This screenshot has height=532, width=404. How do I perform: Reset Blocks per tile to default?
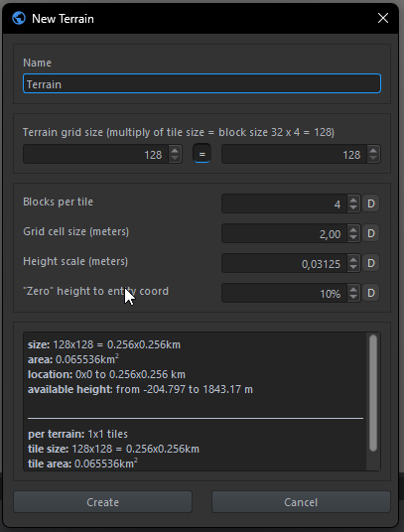371,203
